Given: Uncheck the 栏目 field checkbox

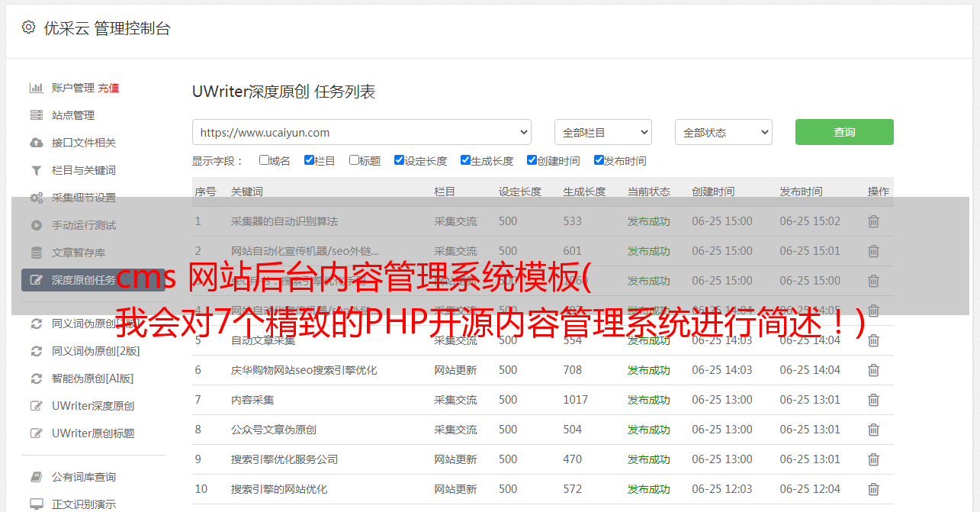Looking at the screenshot, I should [309, 160].
